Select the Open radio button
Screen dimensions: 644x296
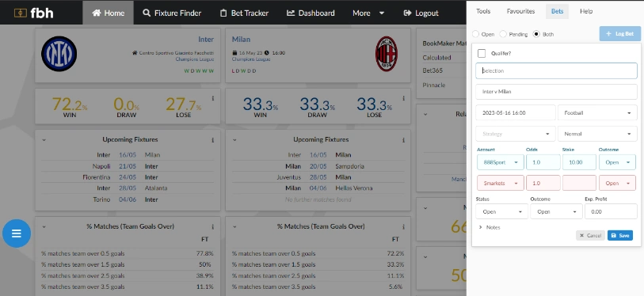point(475,34)
